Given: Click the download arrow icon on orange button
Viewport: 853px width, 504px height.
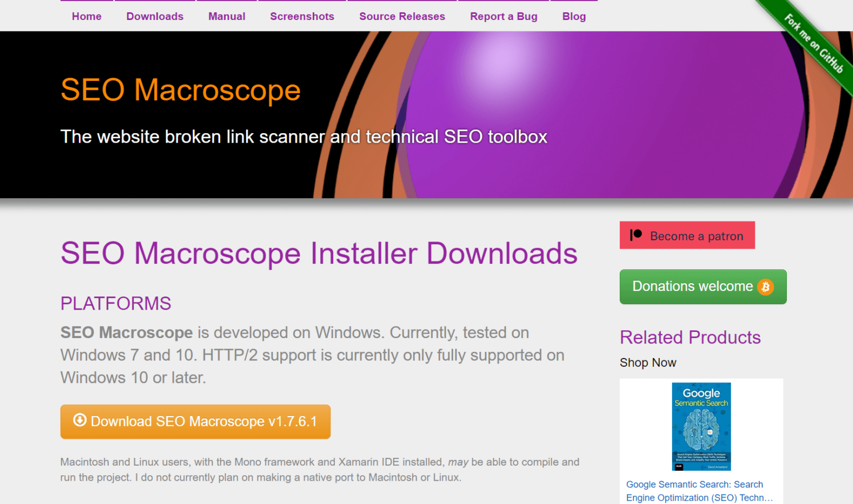Looking at the screenshot, I should point(80,420).
